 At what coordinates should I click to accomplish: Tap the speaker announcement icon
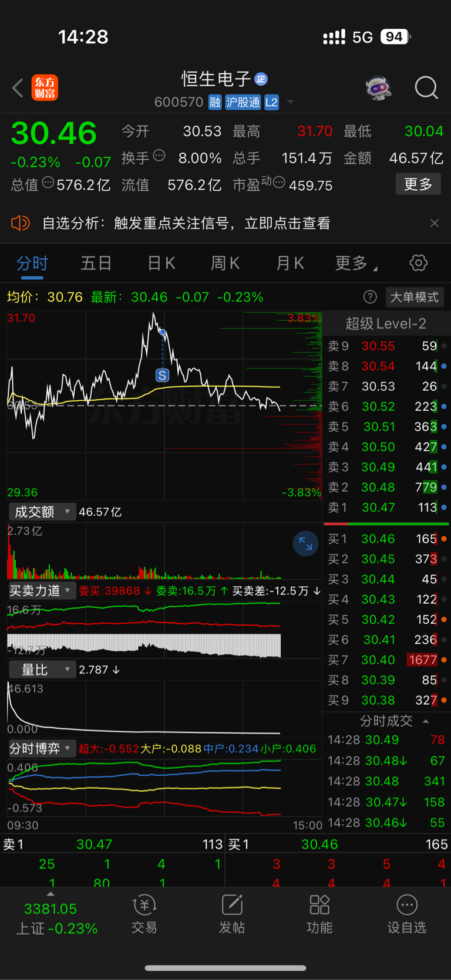pos(21,223)
